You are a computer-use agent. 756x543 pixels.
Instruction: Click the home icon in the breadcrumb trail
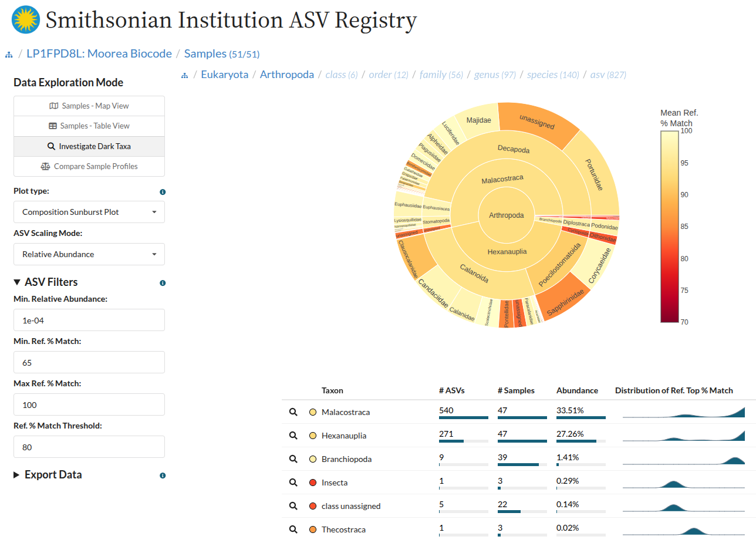point(8,53)
